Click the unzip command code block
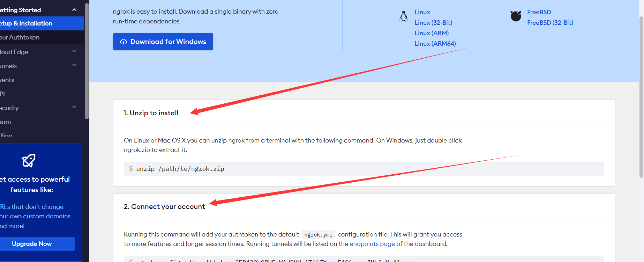The image size is (644, 262). point(364,169)
